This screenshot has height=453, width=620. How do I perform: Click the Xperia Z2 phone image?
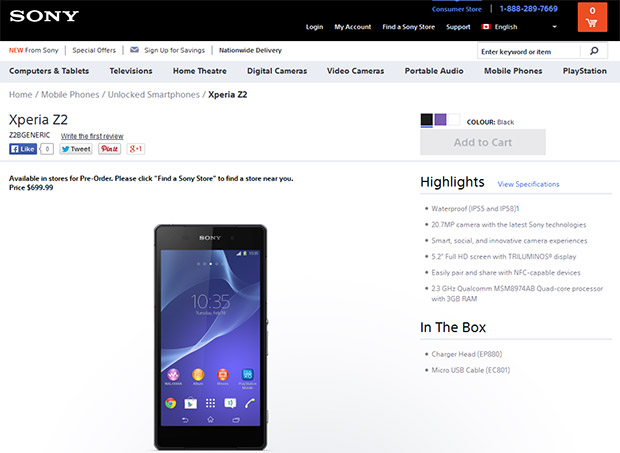tap(210, 338)
